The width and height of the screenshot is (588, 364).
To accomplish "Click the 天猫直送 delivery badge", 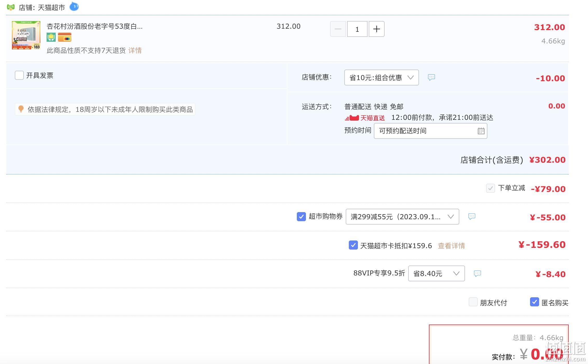I will tap(365, 118).
